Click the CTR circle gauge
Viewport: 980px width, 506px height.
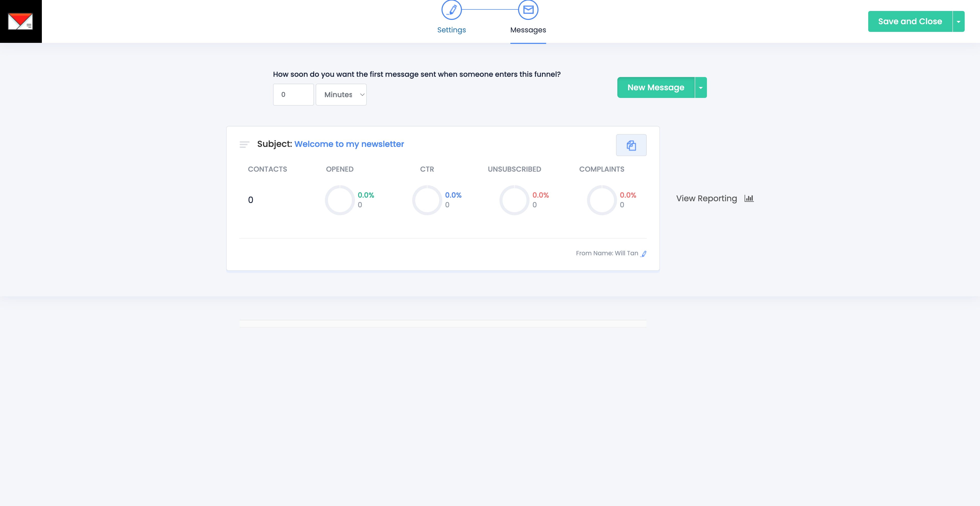(427, 200)
